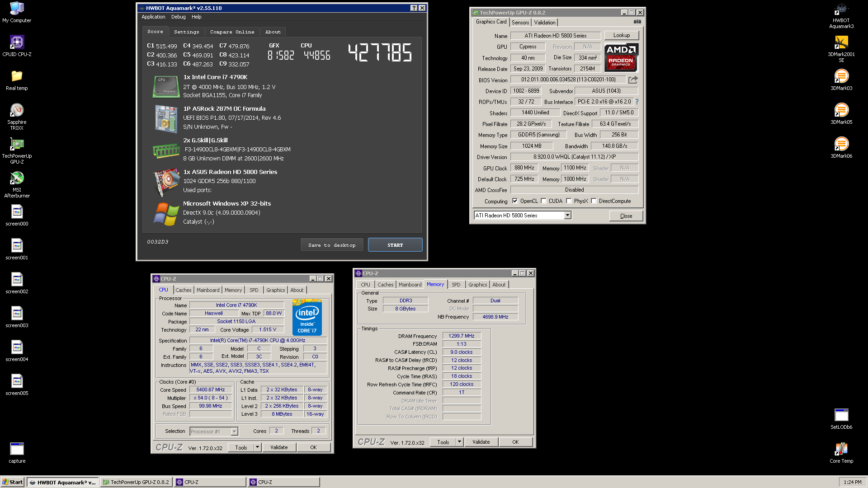Screen dimensions: 868x488
Task: Toggle OpenCL checkbox in GPU-Z
Action: pyautogui.click(x=515, y=201)
